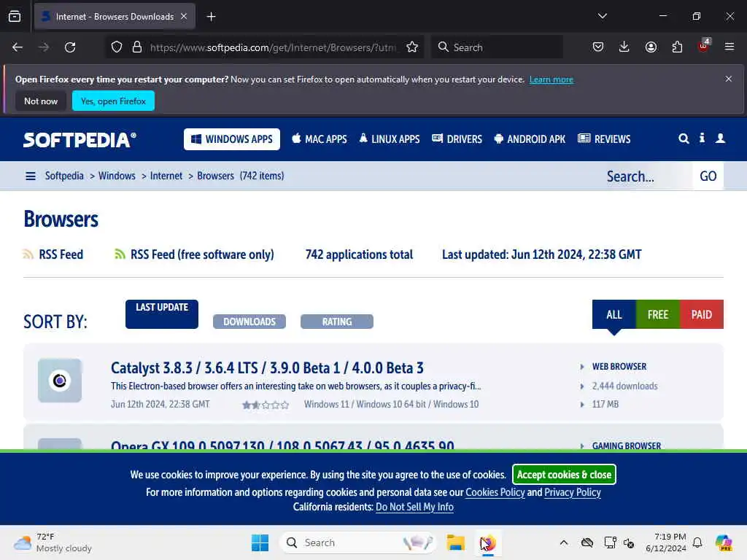
Task: Open the tracking protection shield icon
Action: coord(117,47)
